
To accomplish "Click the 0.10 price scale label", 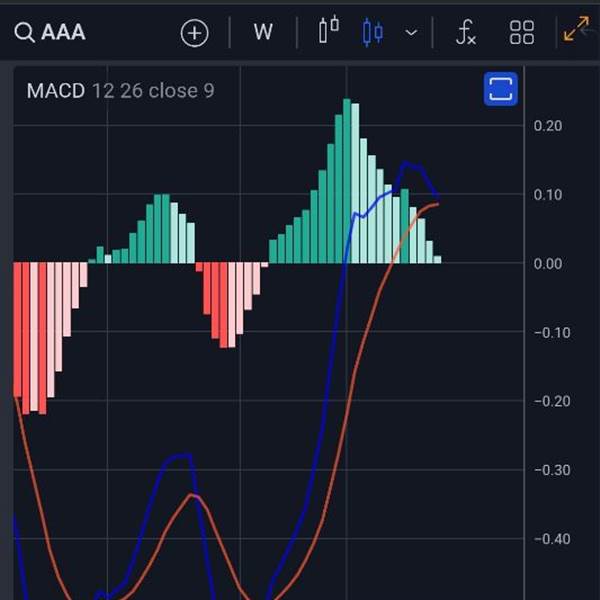I will click(548, 195).
